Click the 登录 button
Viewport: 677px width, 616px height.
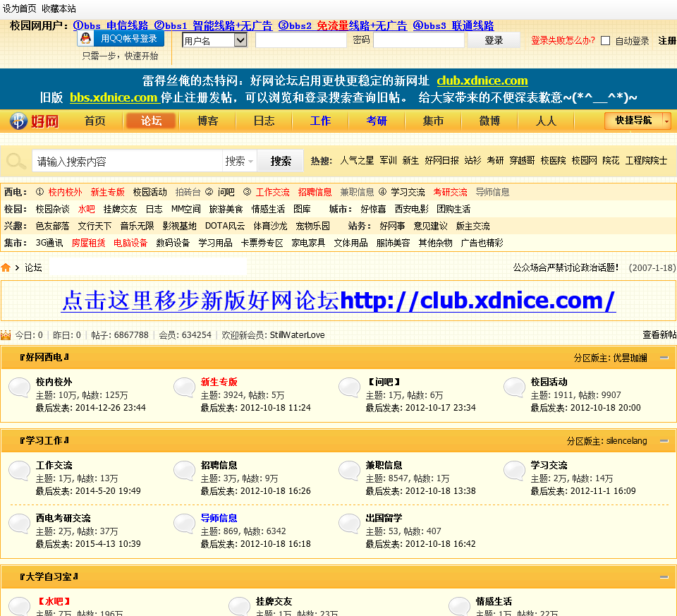pos(494,40)
